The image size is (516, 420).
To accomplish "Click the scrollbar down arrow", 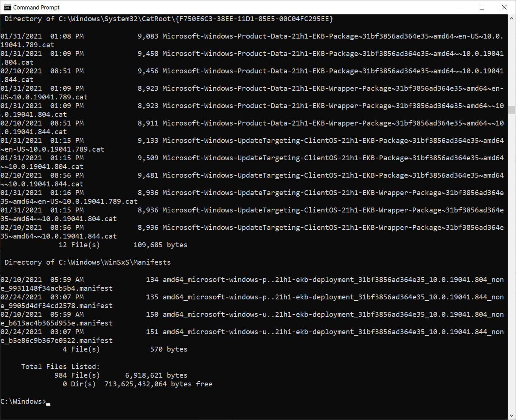I will click(511, 416).
